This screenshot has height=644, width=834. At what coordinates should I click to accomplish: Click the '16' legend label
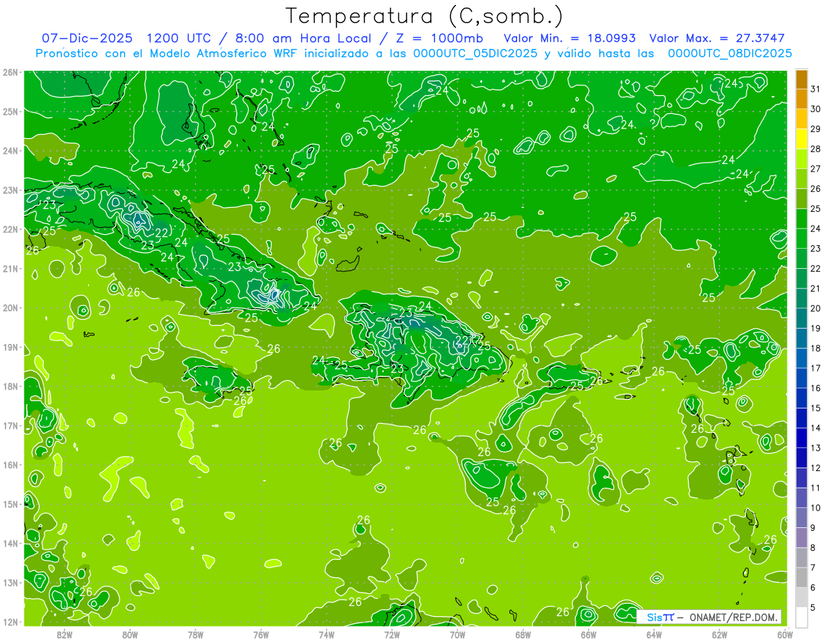tap(815, 388)
